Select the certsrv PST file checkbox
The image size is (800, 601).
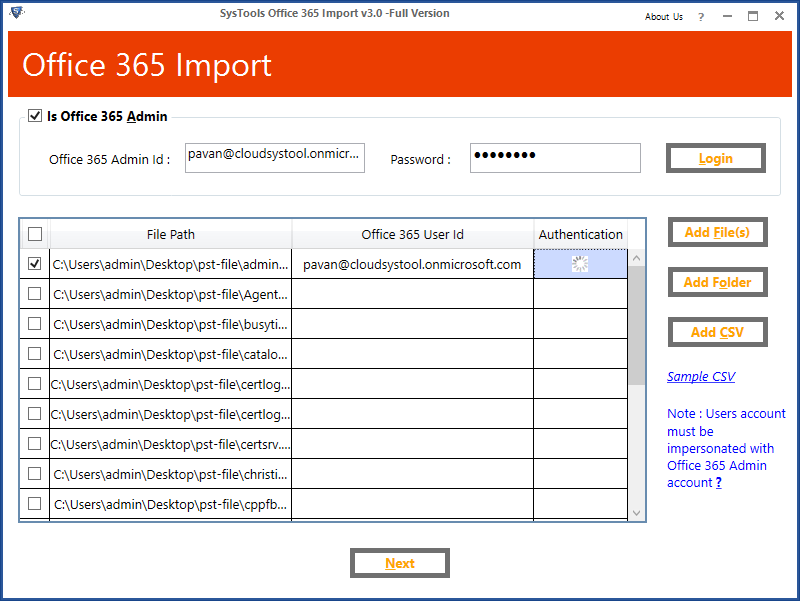click(x=35, y=443)
